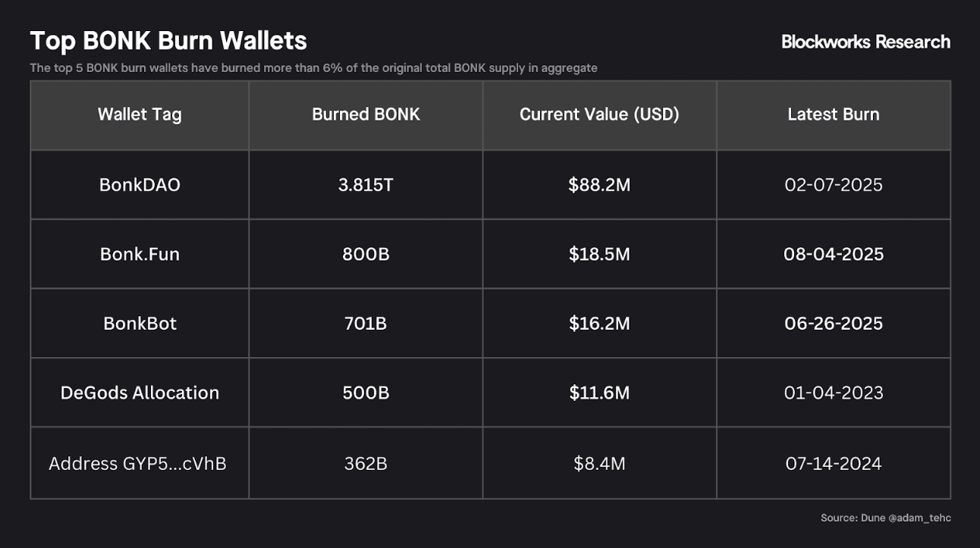Click the Current Value (USD) column header
980x548 pixels.
(599, 114)
